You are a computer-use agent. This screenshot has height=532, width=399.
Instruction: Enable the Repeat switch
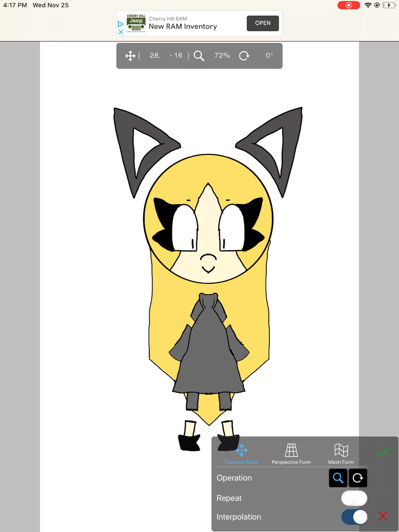click(x=354, y=498)
